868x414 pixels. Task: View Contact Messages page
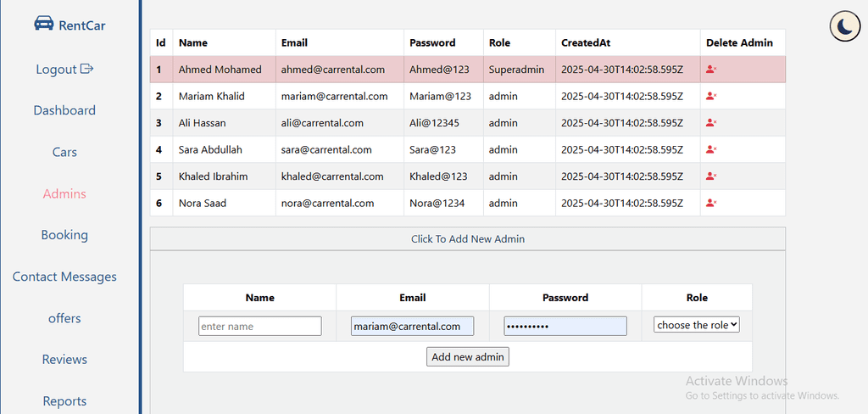coord(64,277)
